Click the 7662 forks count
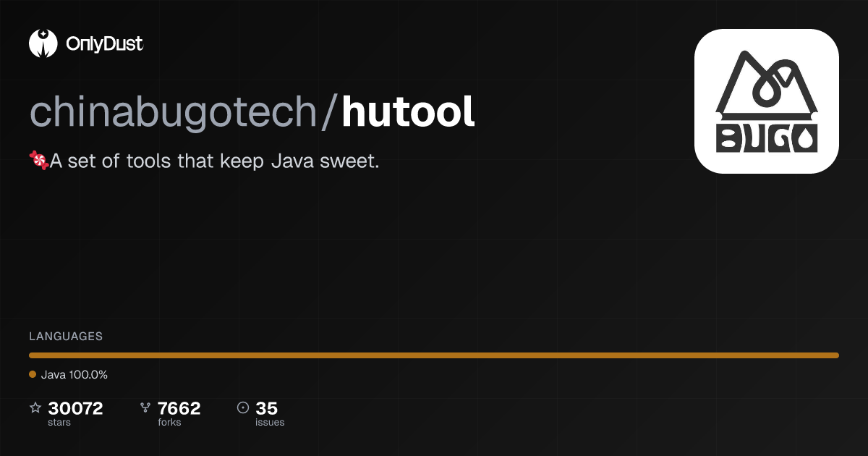The image size is (868, 456). click(x=179, y=408)
